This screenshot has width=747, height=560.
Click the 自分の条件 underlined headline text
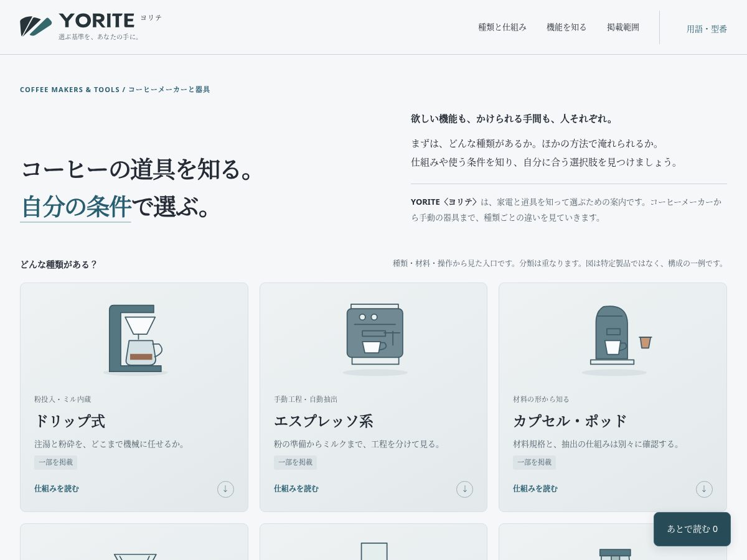click(x=75, y=207)
